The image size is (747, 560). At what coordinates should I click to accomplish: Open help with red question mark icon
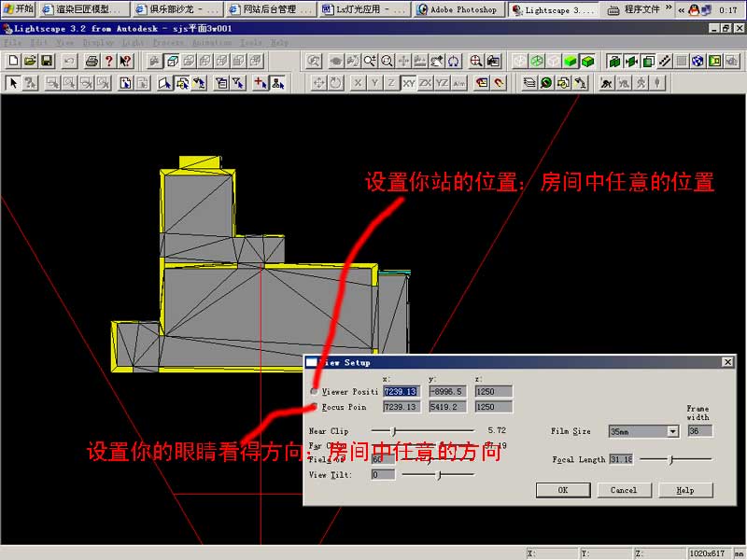coord(108,61)
